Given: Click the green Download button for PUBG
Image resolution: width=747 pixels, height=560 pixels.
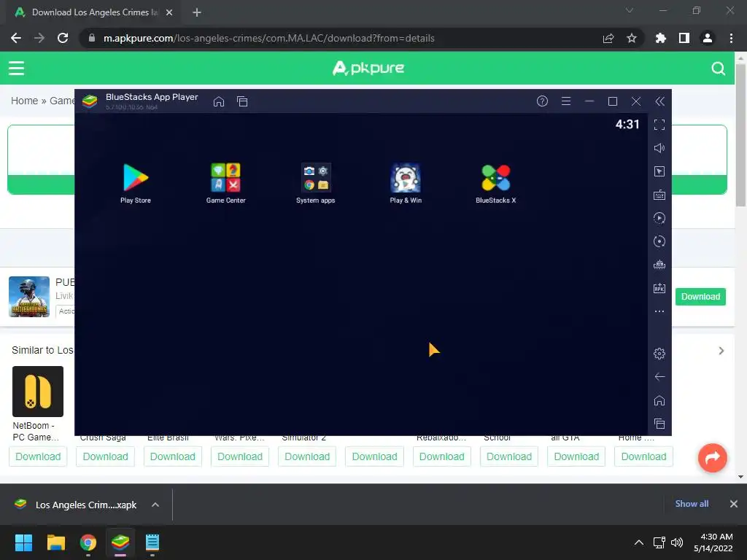Looking at the screenshot, I should [700, 297].
